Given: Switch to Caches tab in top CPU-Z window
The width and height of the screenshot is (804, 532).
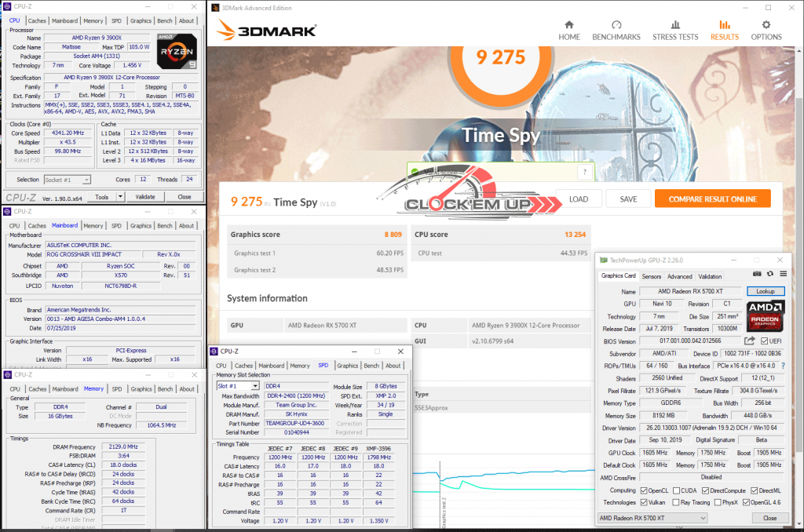Looking at the screenshot, I should [x=37, y=21].
